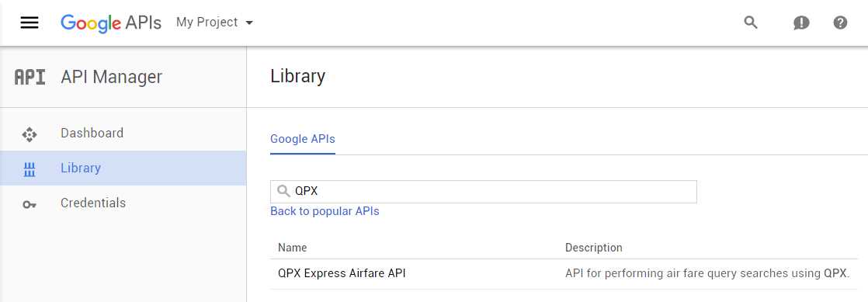This screenshot has width=868, height=302.
Task: Switch to the Google APIs tab
Action: pyautogui.click(x=303, y=139)
